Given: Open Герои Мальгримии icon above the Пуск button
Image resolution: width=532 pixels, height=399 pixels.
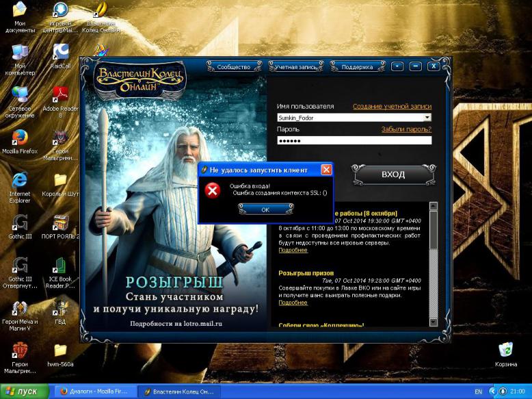Looking at the screenshot, I should 20,358.
